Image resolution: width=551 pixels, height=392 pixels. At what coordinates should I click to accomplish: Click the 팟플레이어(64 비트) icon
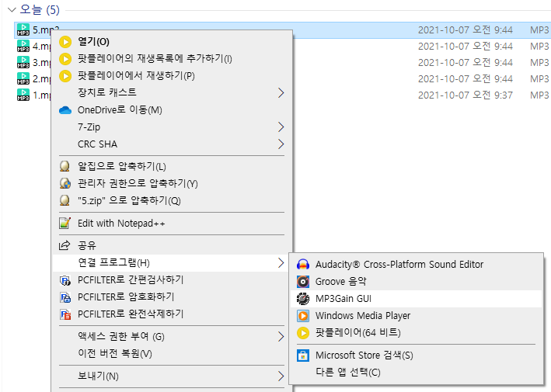pos(303,333)
